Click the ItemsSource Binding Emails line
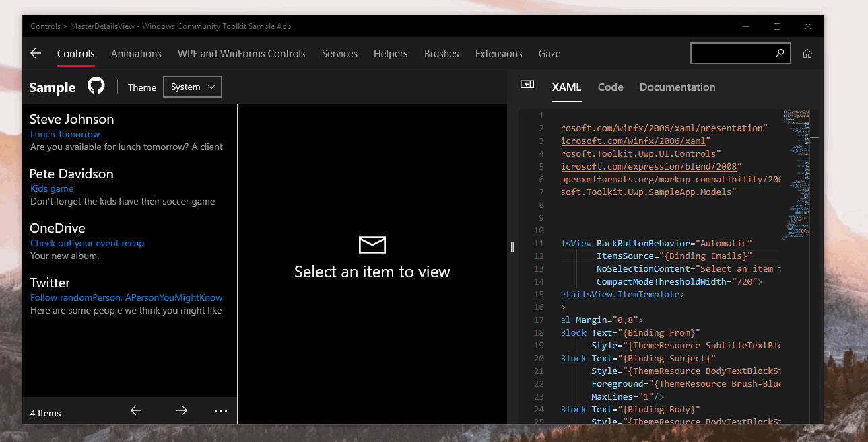868x442 pixels. (x=674, y=256)
